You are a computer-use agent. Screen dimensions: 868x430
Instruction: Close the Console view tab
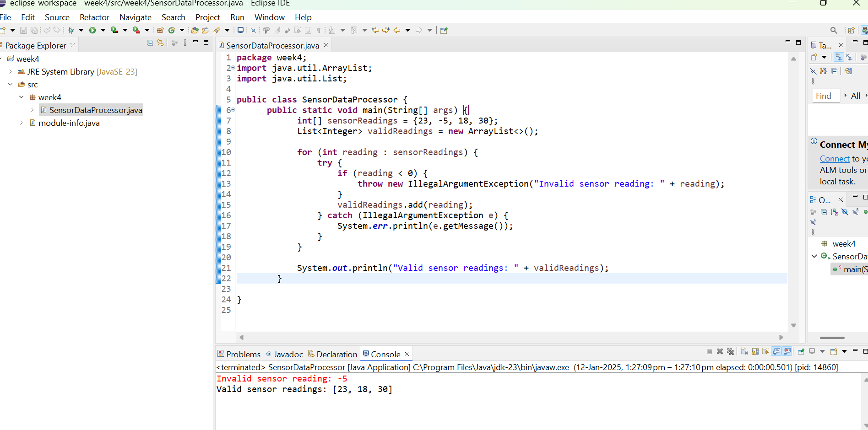click(407, 354)
